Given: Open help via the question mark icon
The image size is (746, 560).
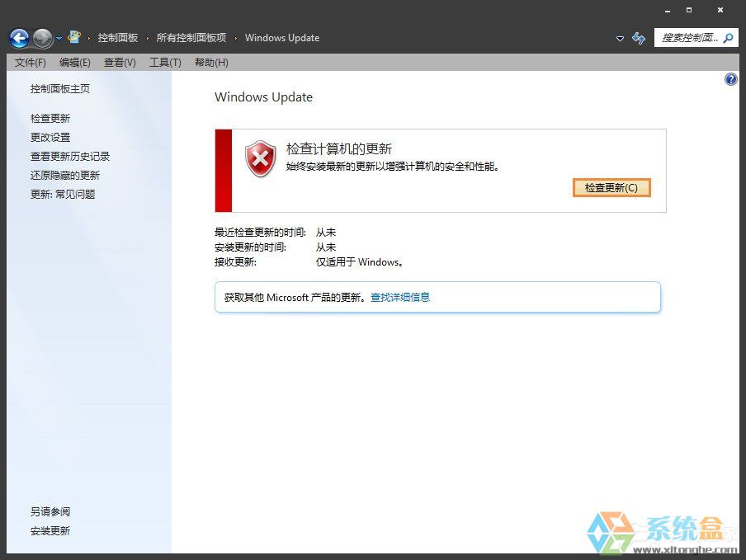Looking at the screenshot, I should [x=730, y=78].
